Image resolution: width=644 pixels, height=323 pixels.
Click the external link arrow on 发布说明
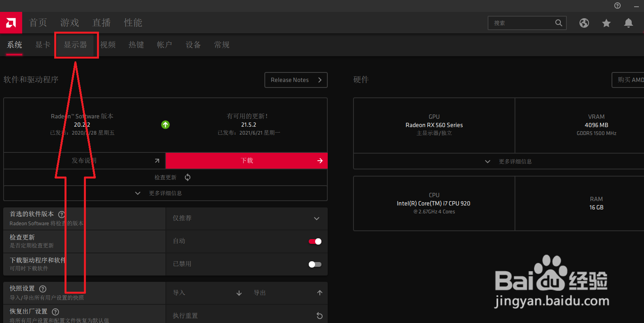157,161
